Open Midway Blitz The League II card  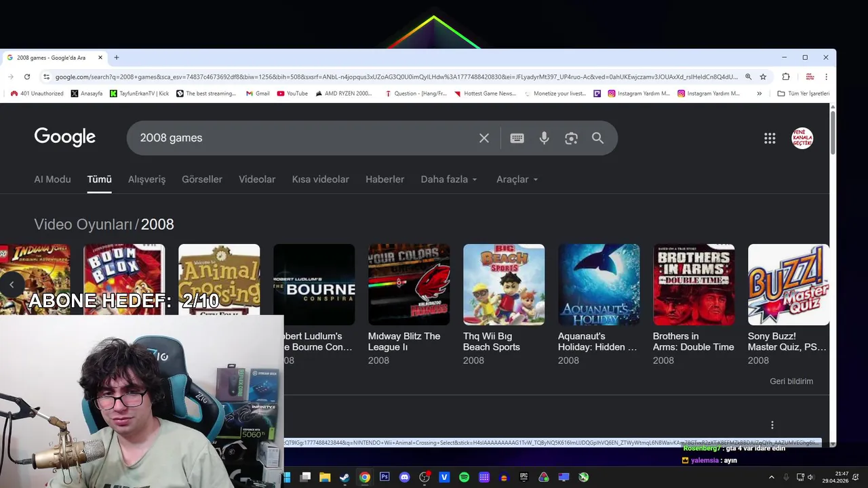(x=409, y=304)
